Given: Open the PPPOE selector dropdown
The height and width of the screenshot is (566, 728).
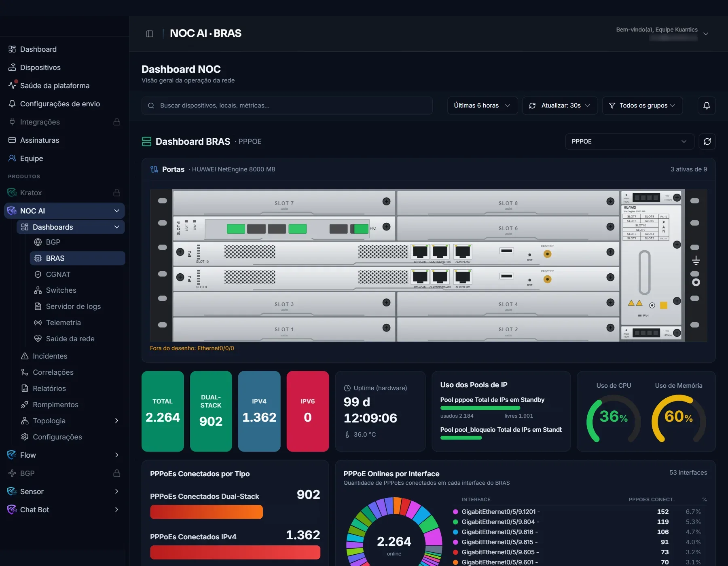Looking at the screenshot, I should pyautogui.click(x=629, y=141).
